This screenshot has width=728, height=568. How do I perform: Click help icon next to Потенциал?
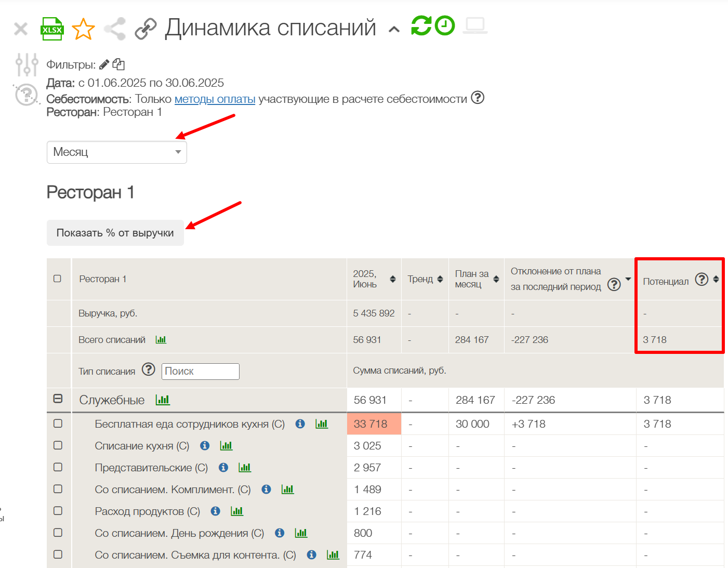pyautogui.click(x=701, y=280)
